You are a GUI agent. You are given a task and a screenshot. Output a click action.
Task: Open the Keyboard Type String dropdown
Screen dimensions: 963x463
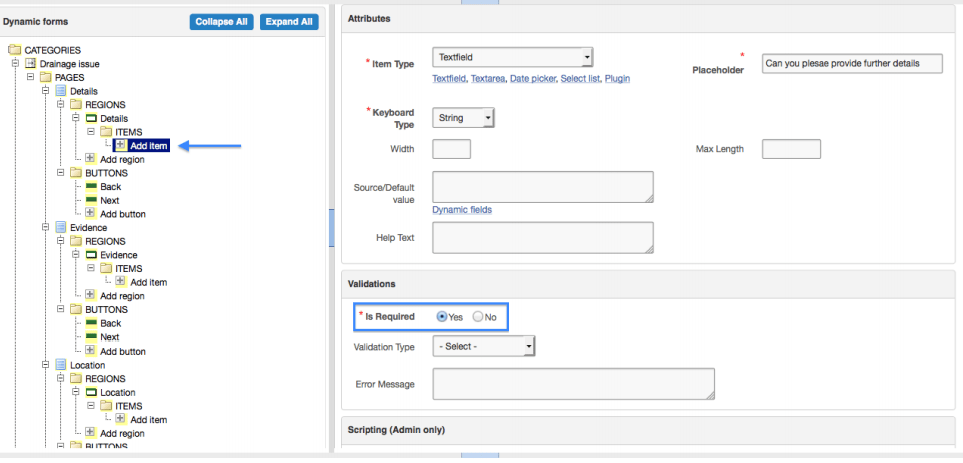coord(464,118)
